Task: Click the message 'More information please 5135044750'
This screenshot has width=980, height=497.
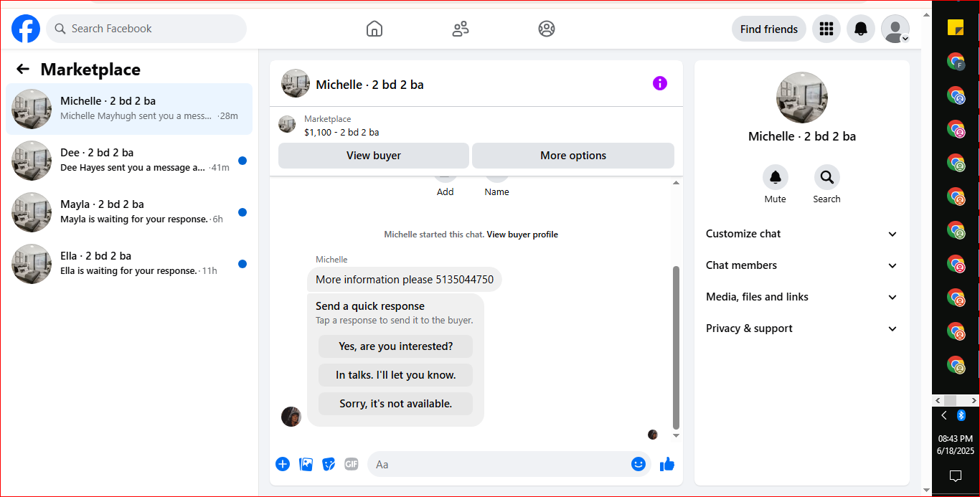Action: pos(405,280)
